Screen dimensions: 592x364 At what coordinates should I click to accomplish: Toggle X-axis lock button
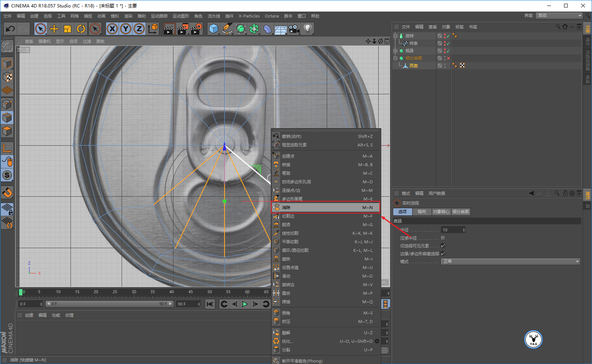[112, 29]
